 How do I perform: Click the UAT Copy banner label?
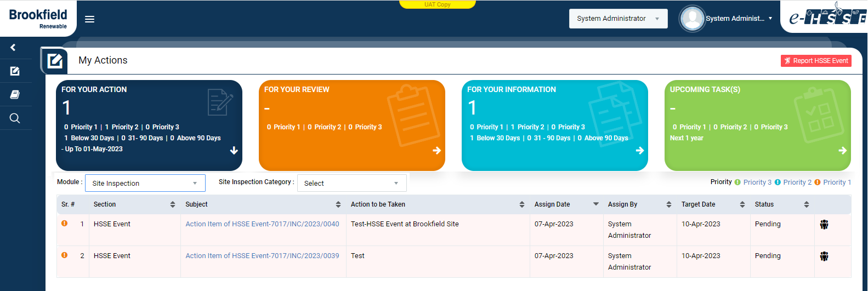click(438, 4)
